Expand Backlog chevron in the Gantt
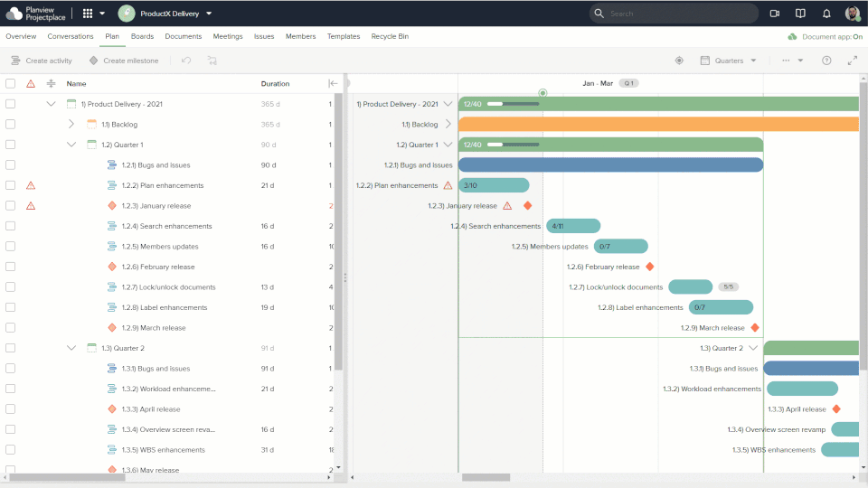Viewport: 868px width, 488px height. click(x=448, y=125)
